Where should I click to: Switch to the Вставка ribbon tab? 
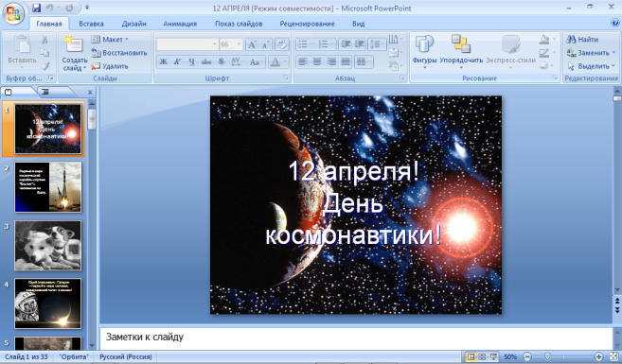point(91,24)
